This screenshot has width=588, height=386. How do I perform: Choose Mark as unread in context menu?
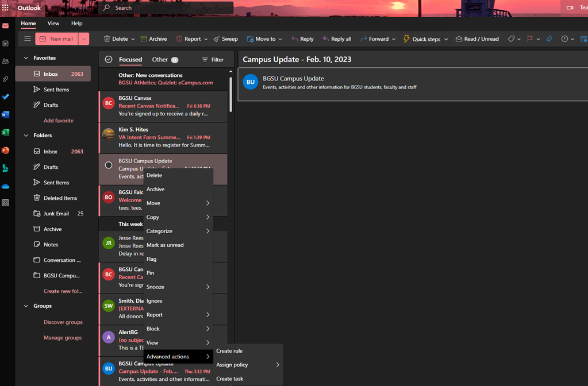[178, 245]
